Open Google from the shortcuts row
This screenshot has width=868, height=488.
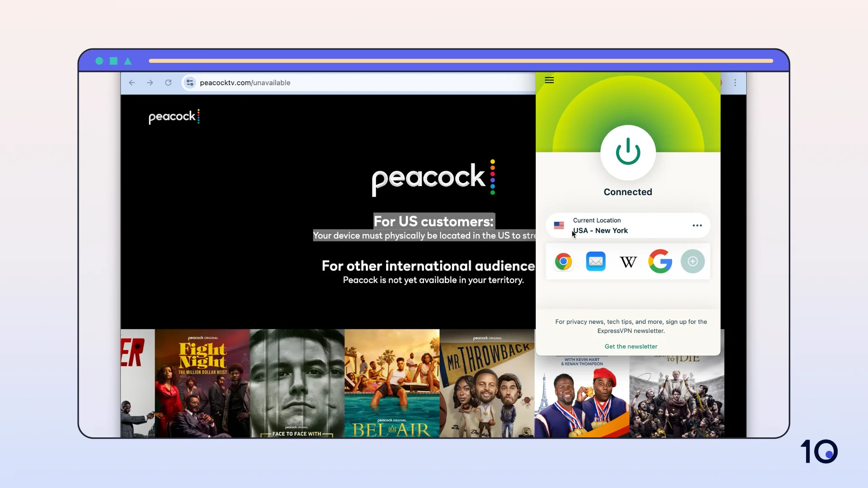(x=660, y=261)
